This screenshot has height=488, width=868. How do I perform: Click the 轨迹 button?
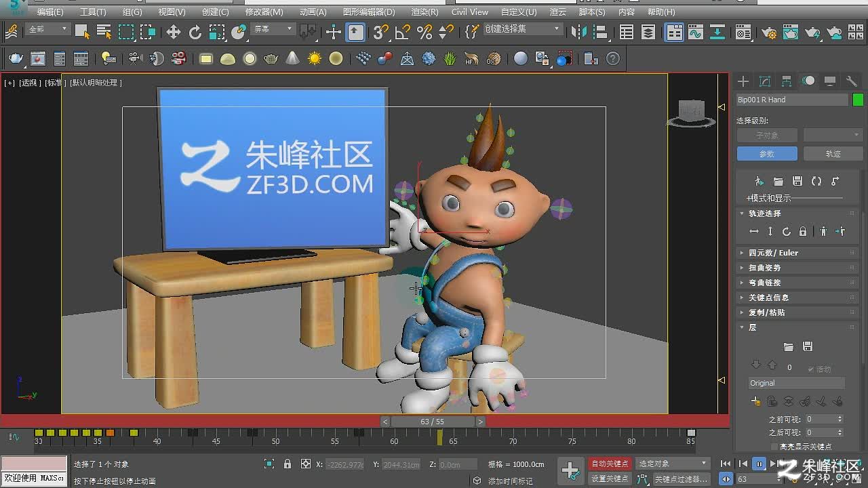click(833, 154)
